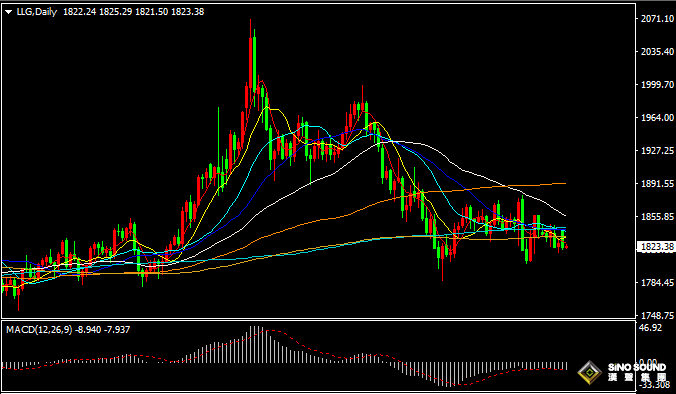Click the 1784.45 price axis label
The image size is (676, 394).
pos(657,282)
